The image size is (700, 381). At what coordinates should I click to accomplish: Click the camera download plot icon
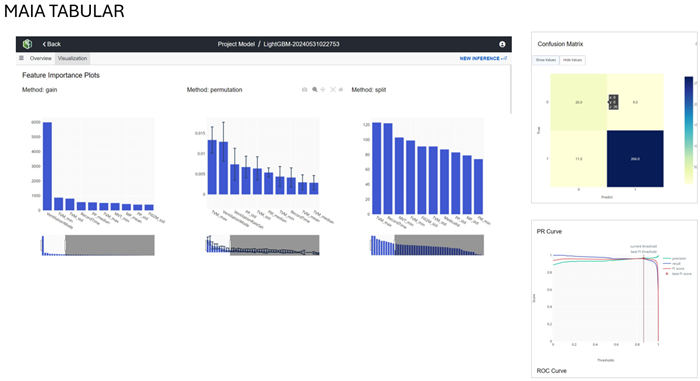[x=304, y=90]
